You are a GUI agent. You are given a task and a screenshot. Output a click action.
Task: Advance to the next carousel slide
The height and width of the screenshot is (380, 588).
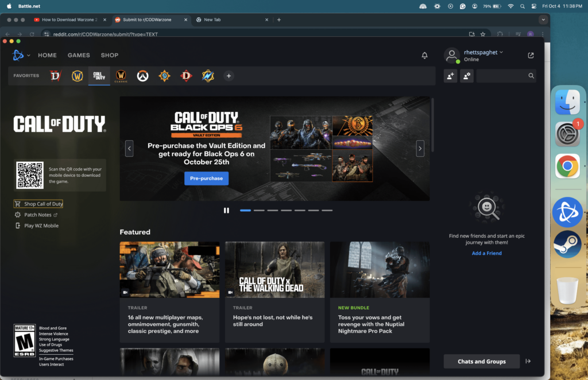420,149
